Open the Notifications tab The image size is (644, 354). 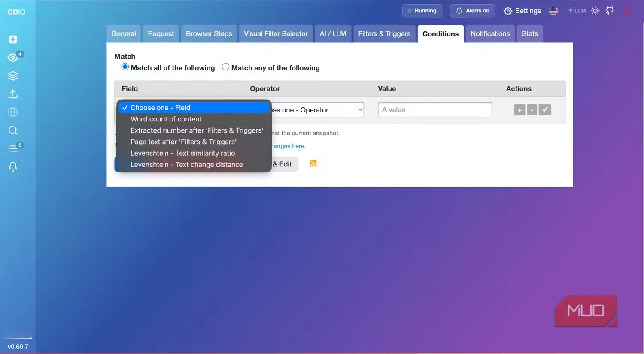490,34
